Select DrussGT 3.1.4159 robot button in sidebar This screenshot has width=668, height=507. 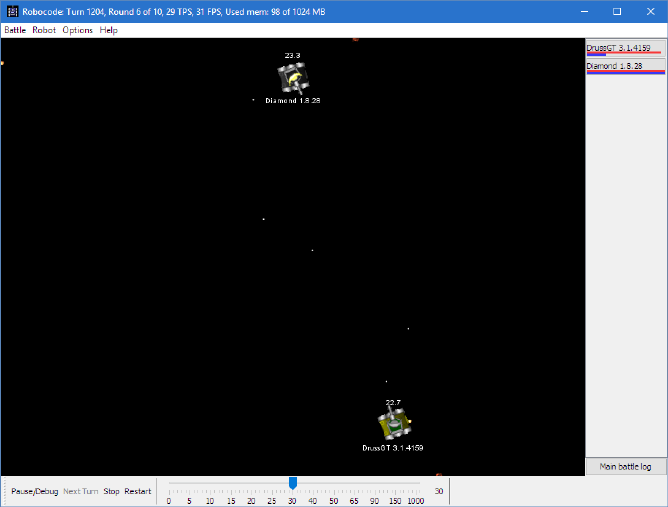pyautogui.click(x=625, y=49)
